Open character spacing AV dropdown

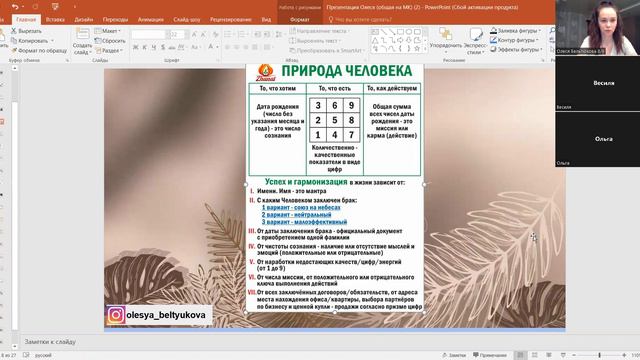pyautogui.click(x=182, y=47)
